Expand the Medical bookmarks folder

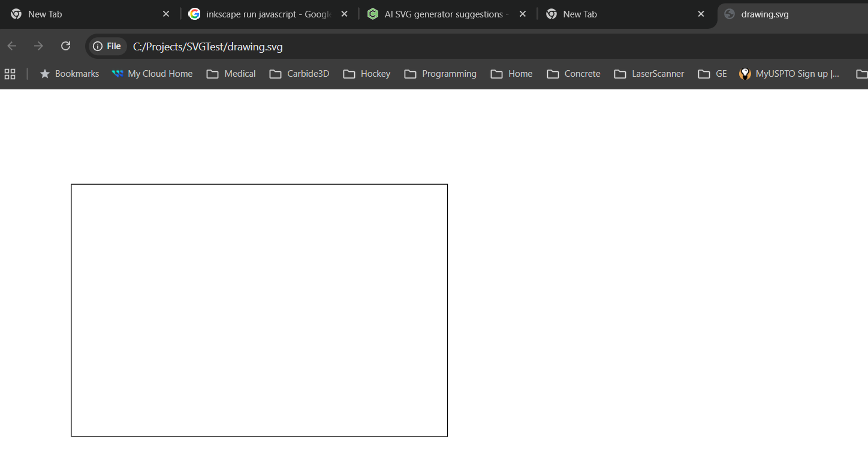[x=231, y=74]
